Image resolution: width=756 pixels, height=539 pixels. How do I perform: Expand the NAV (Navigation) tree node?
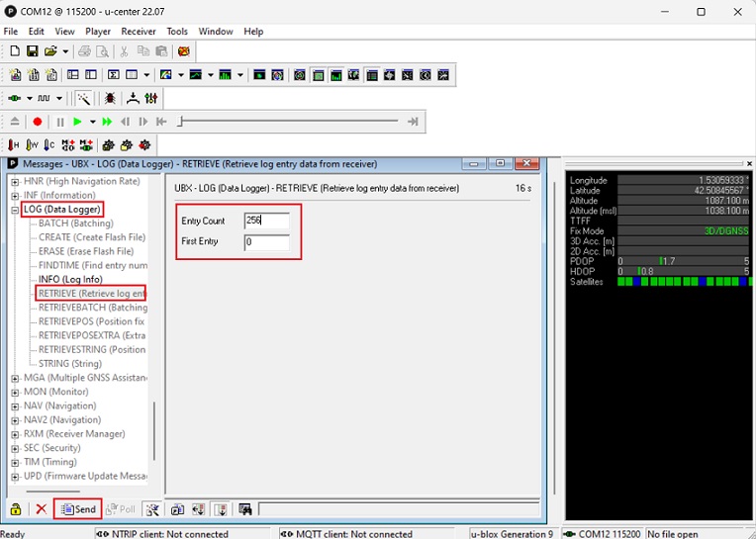click(15, 405)
